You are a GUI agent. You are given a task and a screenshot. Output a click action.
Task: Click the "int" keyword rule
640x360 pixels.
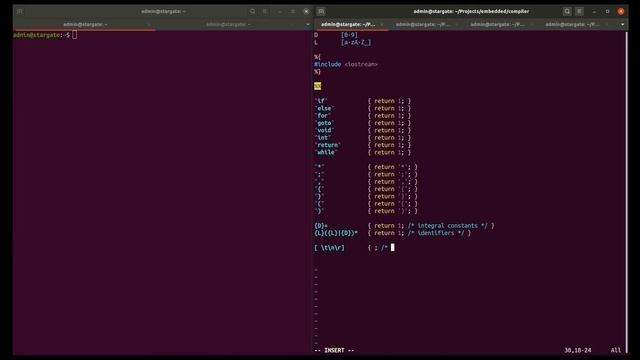point(322,138)
